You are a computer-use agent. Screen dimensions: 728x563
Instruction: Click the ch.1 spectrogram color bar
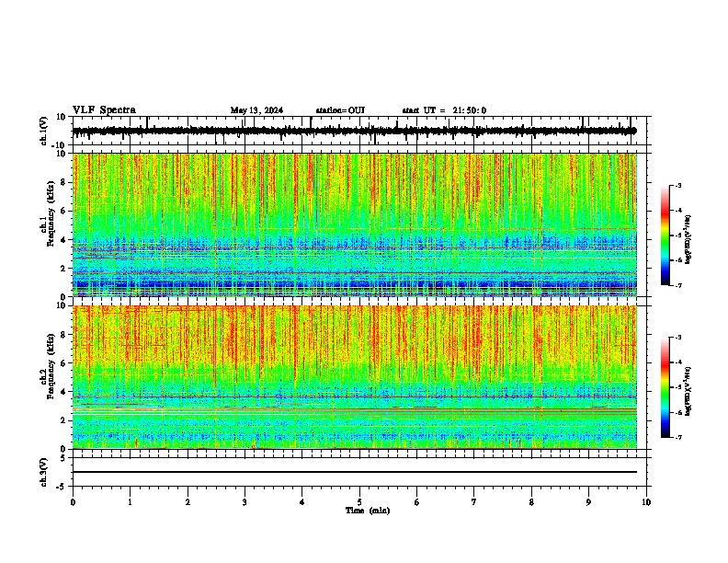(665, 236)
